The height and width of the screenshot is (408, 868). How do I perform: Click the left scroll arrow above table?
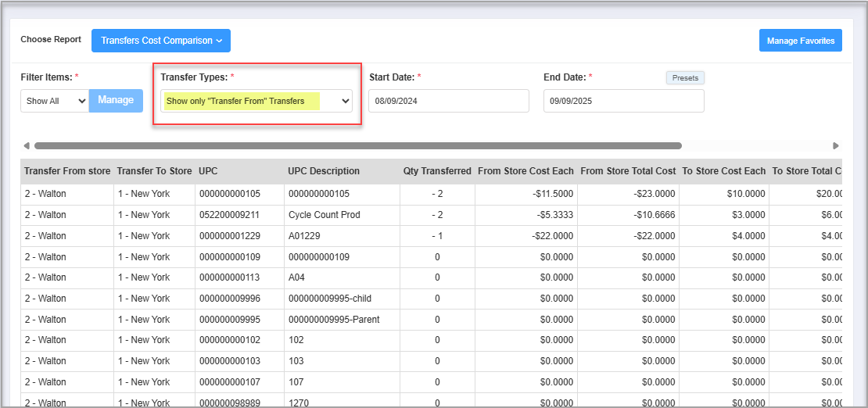tap(27, 145)
